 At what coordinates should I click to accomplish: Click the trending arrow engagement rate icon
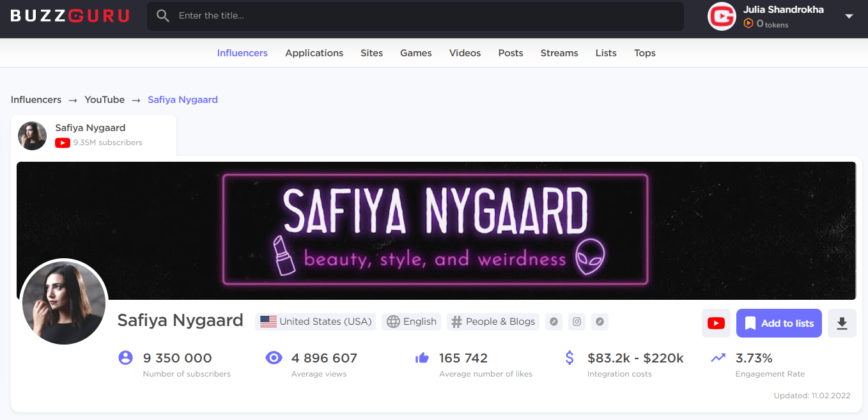718,358
